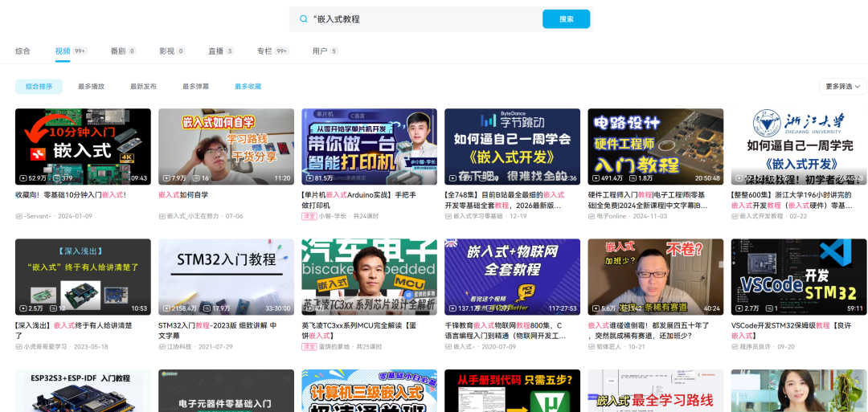Click 课堂 badge beside 蛋饼的爹地

click(x=309, y=347)
